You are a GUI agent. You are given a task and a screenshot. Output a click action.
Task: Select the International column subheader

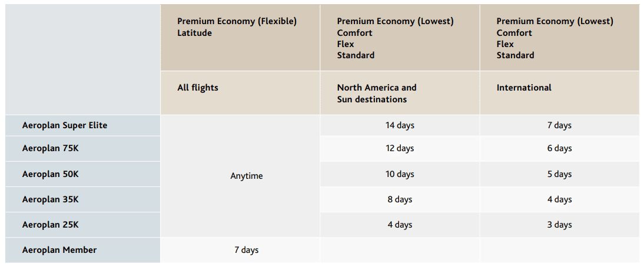click(x=524, y=88)
